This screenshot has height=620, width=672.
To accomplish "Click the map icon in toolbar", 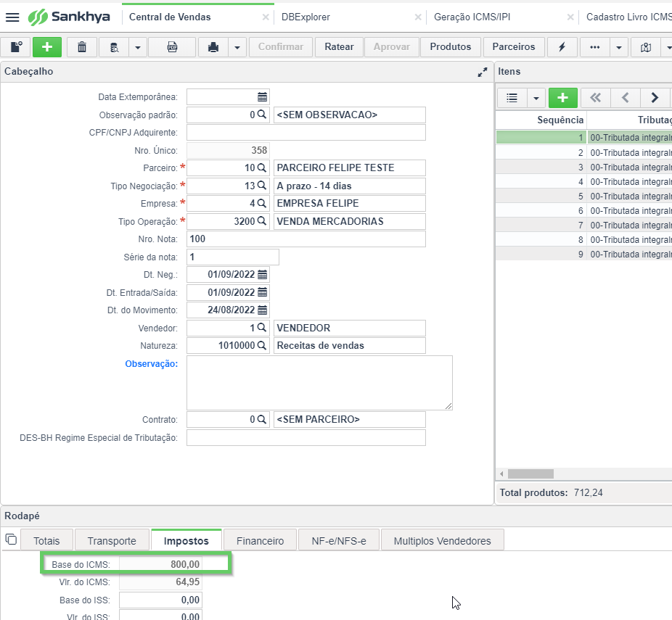I will tap(646, 47).
